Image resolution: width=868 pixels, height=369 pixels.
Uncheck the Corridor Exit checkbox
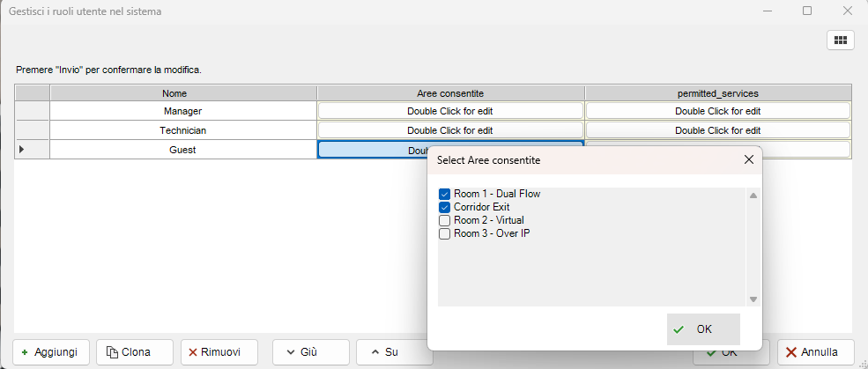pos(445,207)
